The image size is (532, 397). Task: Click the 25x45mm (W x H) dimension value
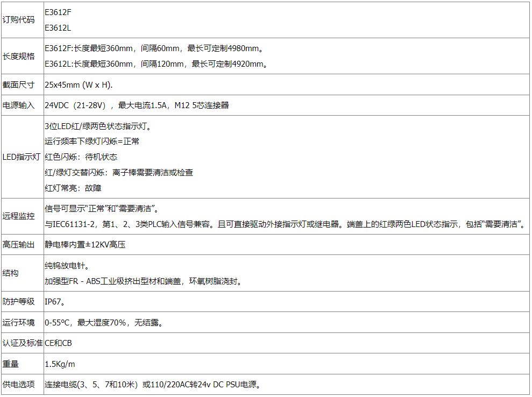coord(79,85)
